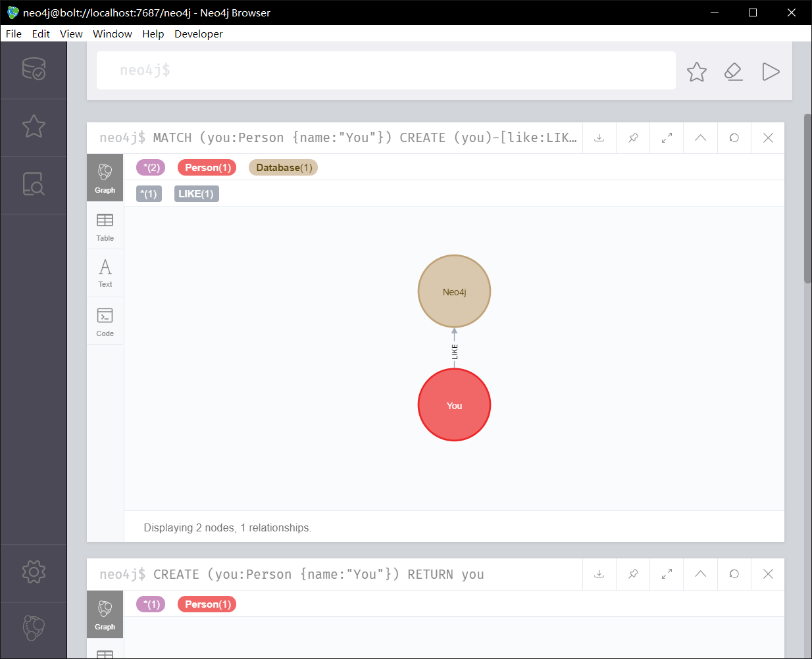Viewport: 812px width, 659px height.
Task: Open the Favorites sidebar star icon
Action: 34,126
